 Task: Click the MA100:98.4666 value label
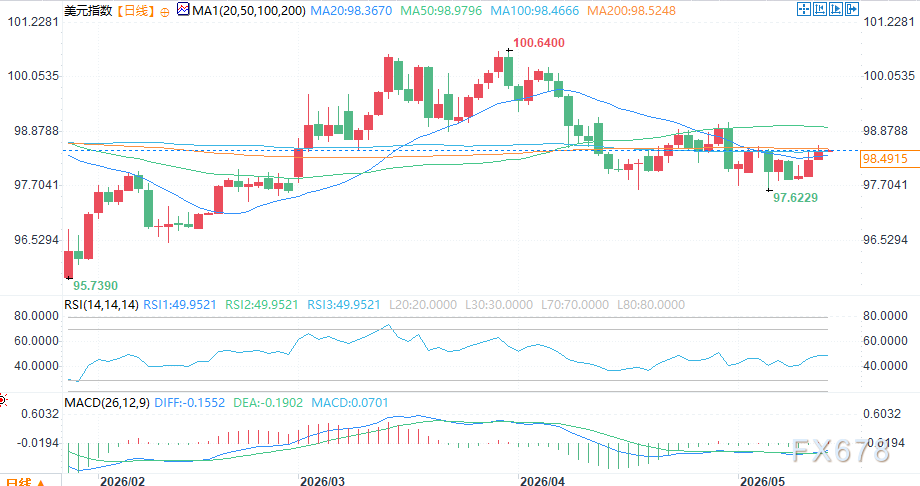pyautogui.click(x=535, y=11)
